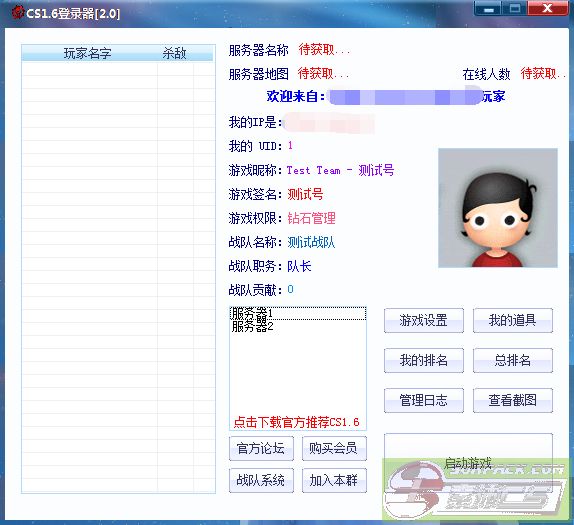The height and width of the screenshot is (525, 574).
Task: Click the permission value 钻石管理
Action: [312, 218]
